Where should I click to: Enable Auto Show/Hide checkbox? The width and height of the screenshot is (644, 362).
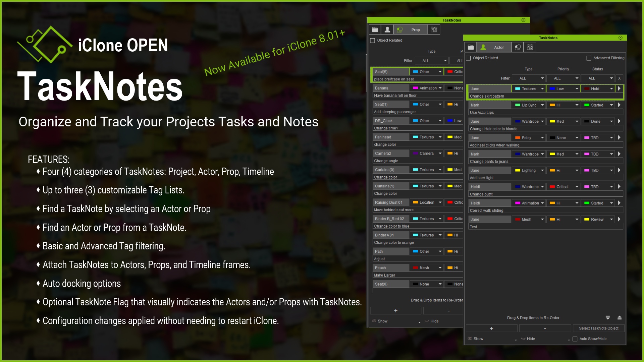pyautogui.click(x=575, y=339)
